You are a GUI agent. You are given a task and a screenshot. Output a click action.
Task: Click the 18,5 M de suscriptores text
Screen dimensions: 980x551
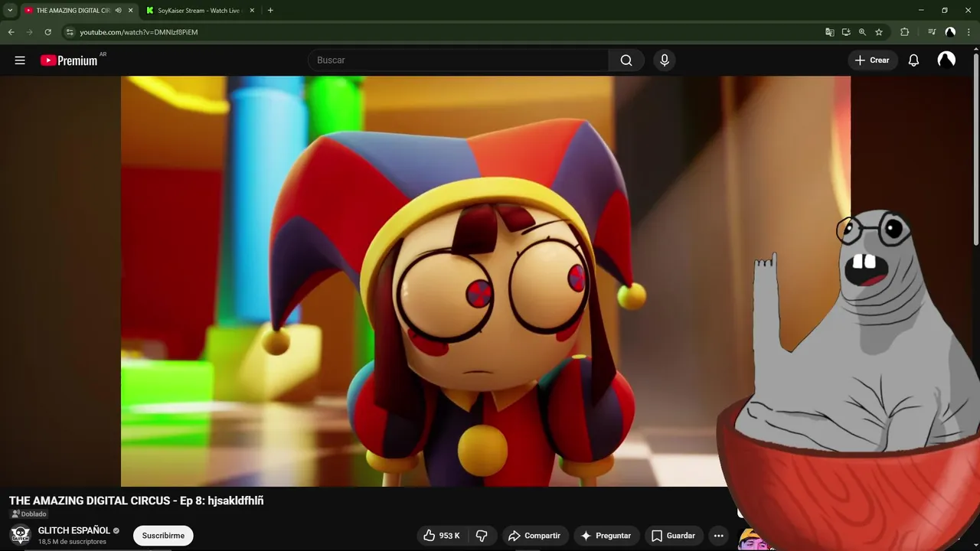click(72, 542)
